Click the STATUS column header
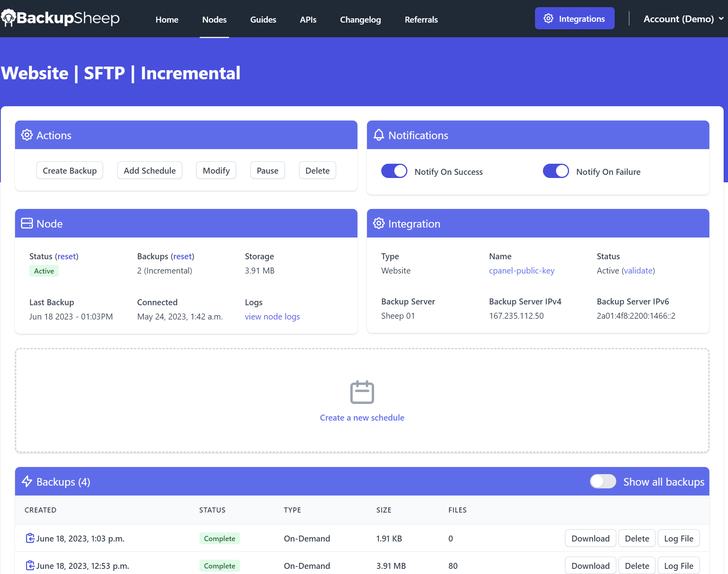The height and width of the screenshot is (574, 728). tap(212, 509)
